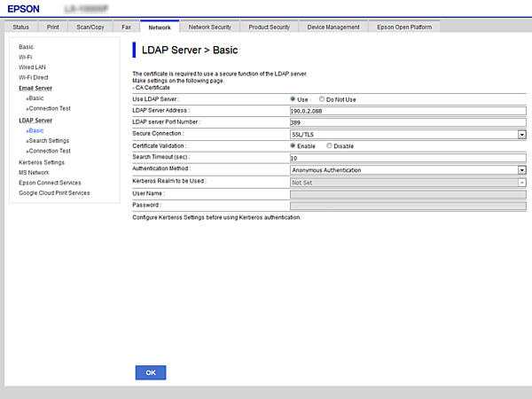Focus the Search Timeout input field
Viewport: 532px width, 399px height.
coord(408,157)
